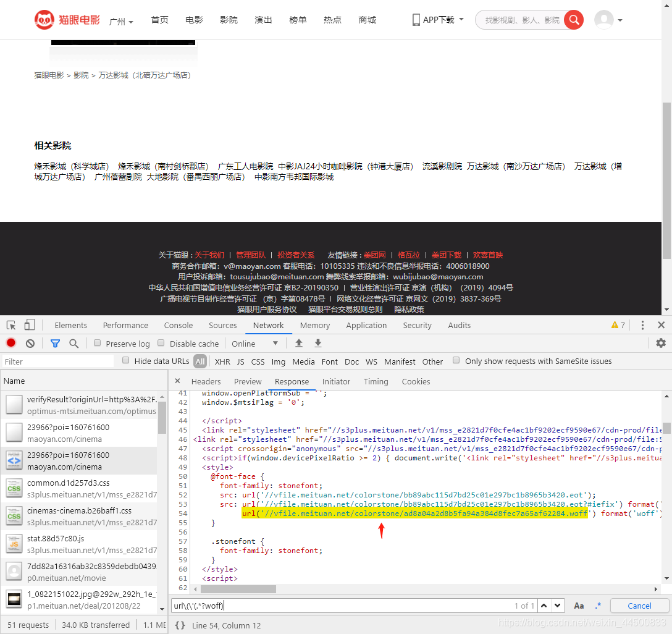
Task: Click the site search input field
Action: pos(522,20)
